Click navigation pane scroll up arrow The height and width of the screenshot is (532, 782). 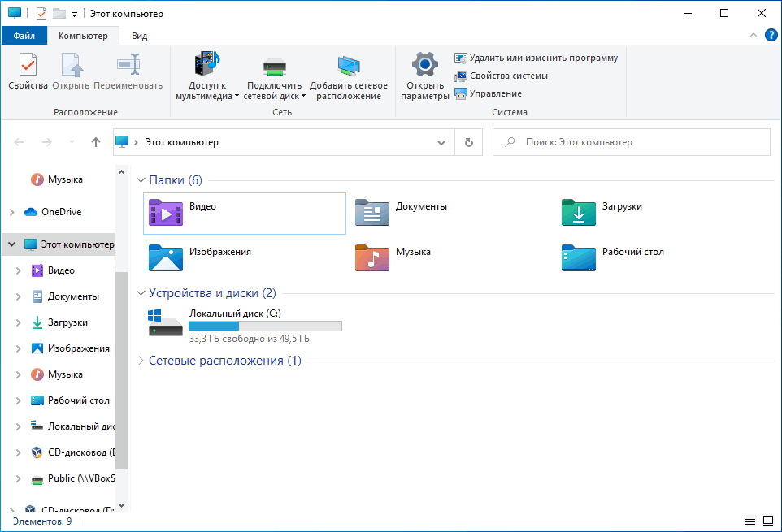[x=121, y=172]
